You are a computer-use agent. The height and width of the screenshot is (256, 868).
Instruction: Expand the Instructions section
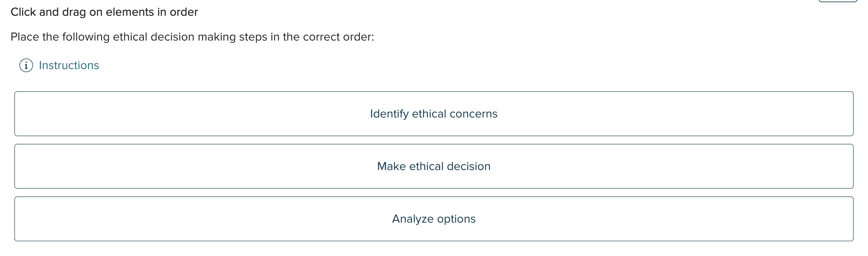click(69, 65)
